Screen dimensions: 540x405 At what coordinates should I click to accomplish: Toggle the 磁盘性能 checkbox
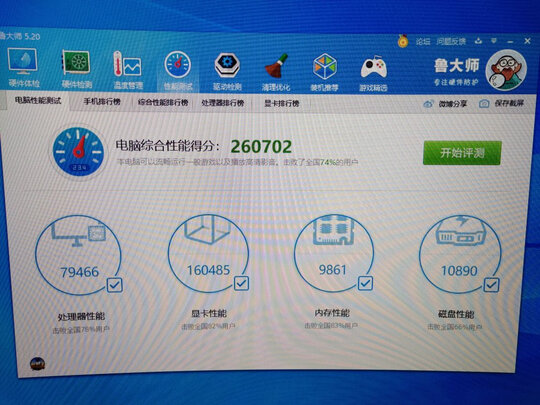(491, 284)
